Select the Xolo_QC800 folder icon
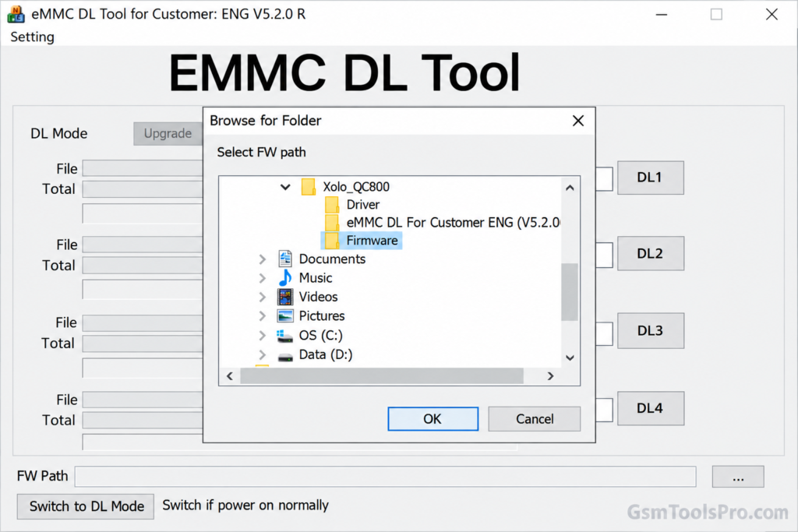The height and width of the screenshot is (532, 798). [308, 187]
